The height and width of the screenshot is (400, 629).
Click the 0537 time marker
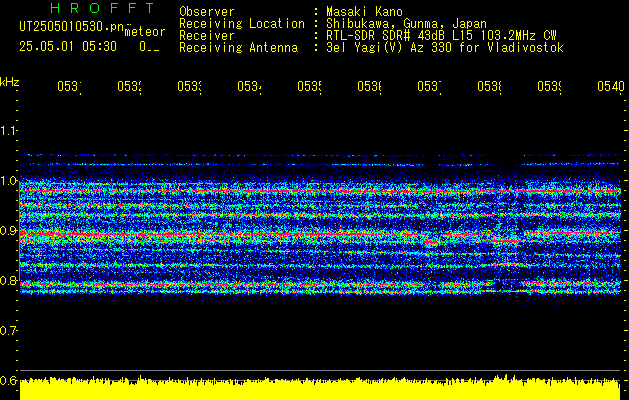click(x=429, y=86)
